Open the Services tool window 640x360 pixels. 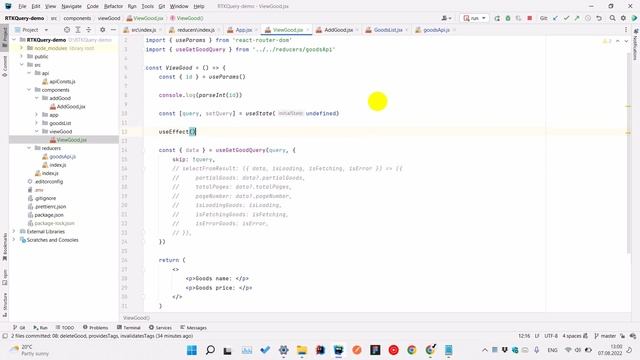(160, 328)
